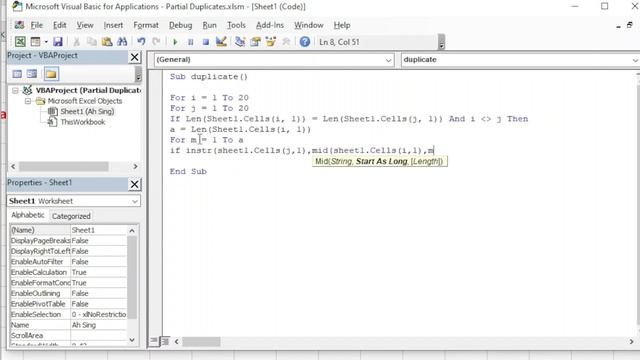Open Object Browser toolbar icon
The width and height of the screenshot is (640, 360).
[271, 42]
